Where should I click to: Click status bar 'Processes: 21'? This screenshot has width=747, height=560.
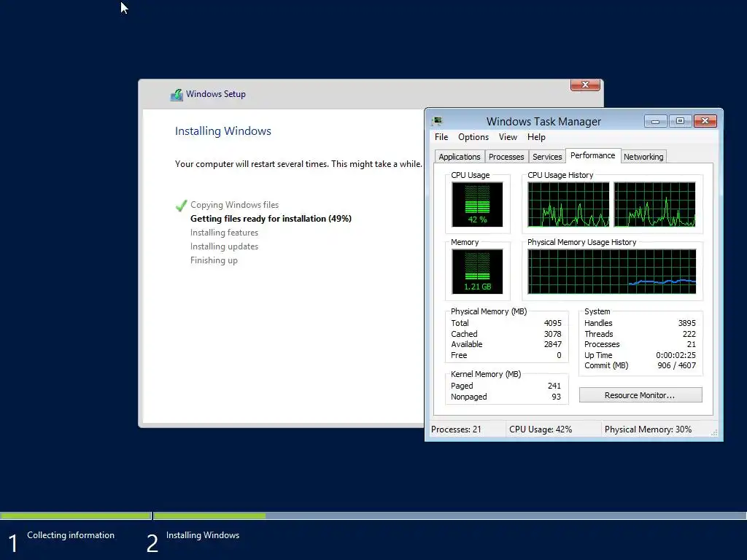click(x=456, y=429)
